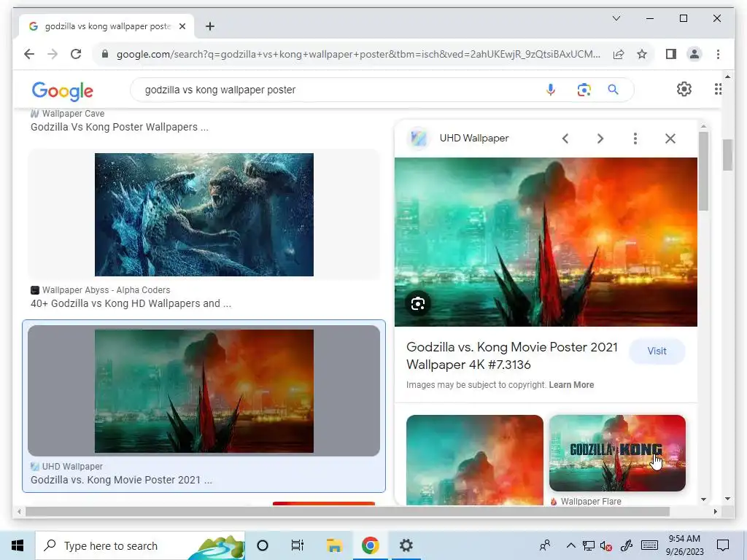Open notification center icon
The height and width of the screenshot is (560, 747).
[x=723, y=545]
